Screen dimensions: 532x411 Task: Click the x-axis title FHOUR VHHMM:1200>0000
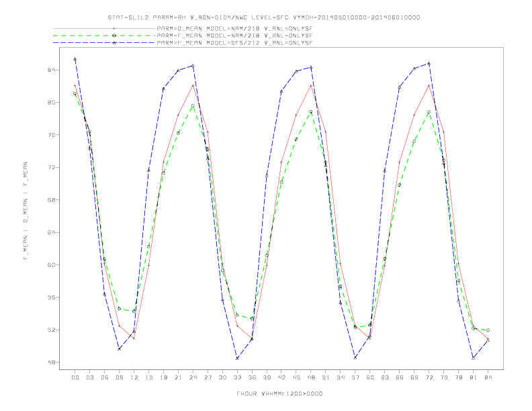[279, 394]
